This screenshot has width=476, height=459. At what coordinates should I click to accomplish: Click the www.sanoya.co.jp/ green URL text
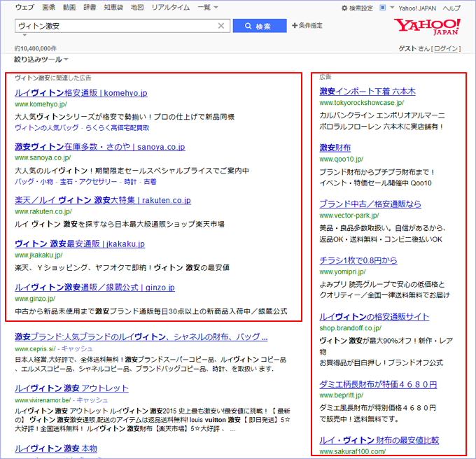[x=43, y=157]
